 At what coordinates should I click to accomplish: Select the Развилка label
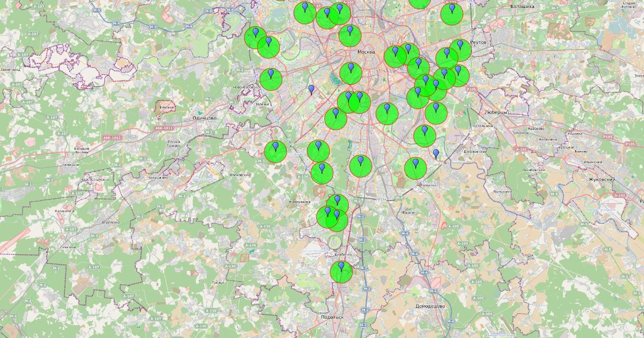click(x=428, y=185)
